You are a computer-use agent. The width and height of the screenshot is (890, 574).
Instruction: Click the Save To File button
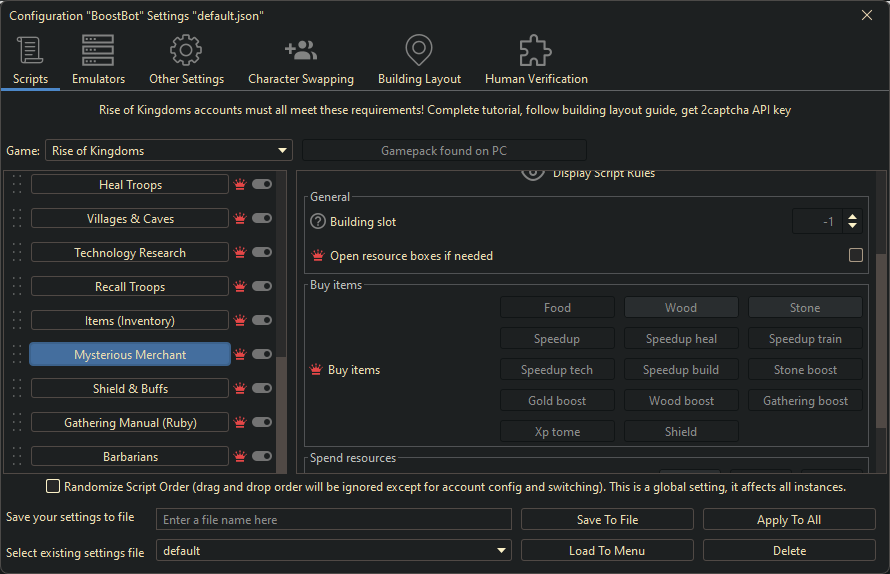coord(607,519)
